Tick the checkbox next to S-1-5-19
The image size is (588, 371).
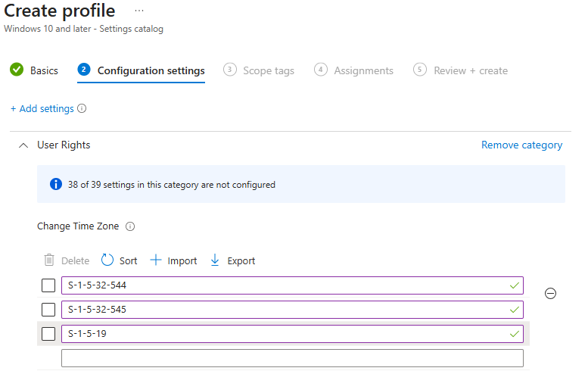pyautogui.click(x=48, y=334)
